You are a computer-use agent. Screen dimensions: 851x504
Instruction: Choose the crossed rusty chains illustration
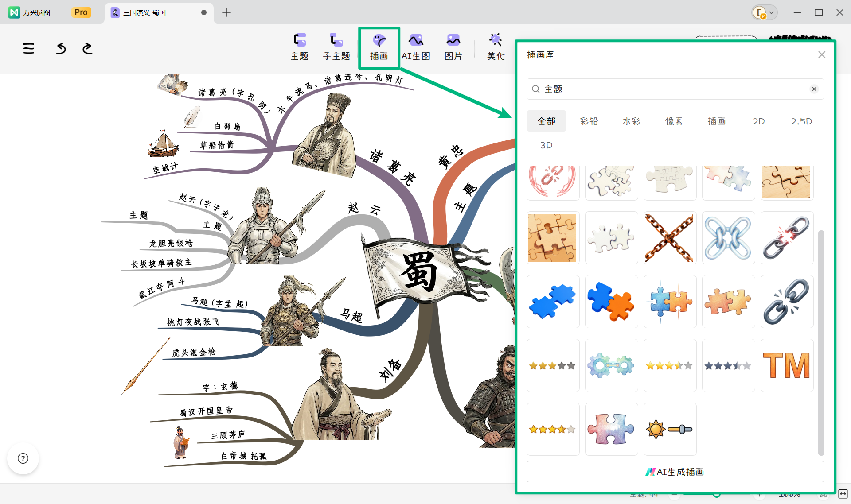(670, 238)
